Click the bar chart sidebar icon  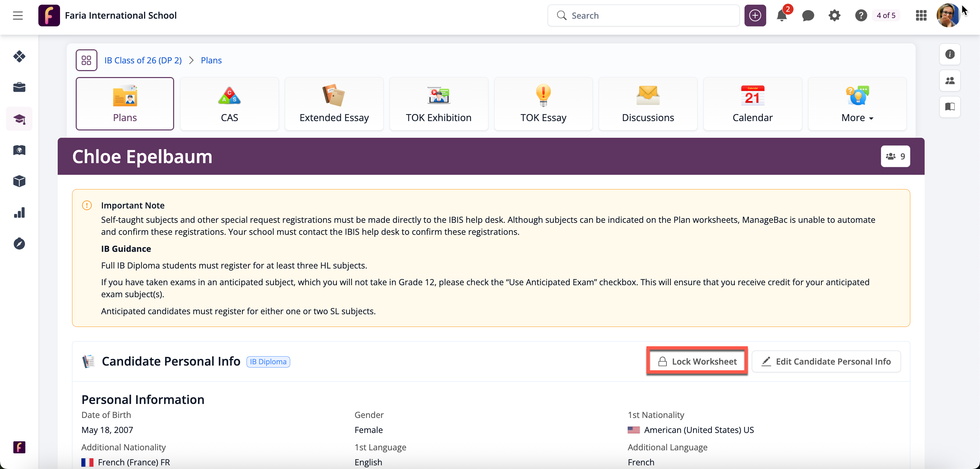click(19, 212)
